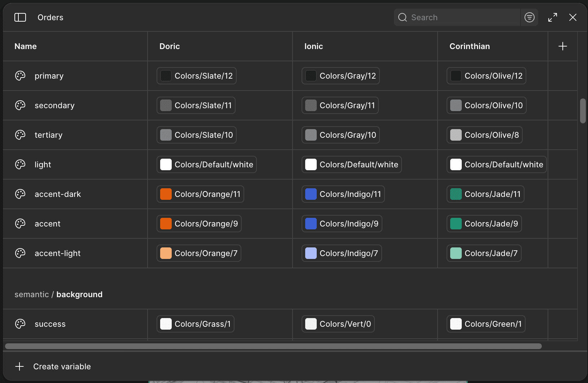The width and height of the screenshot is (588, 383).
Task: Click the horizontal scrollbar at the bottom
Action: point(273,346)
